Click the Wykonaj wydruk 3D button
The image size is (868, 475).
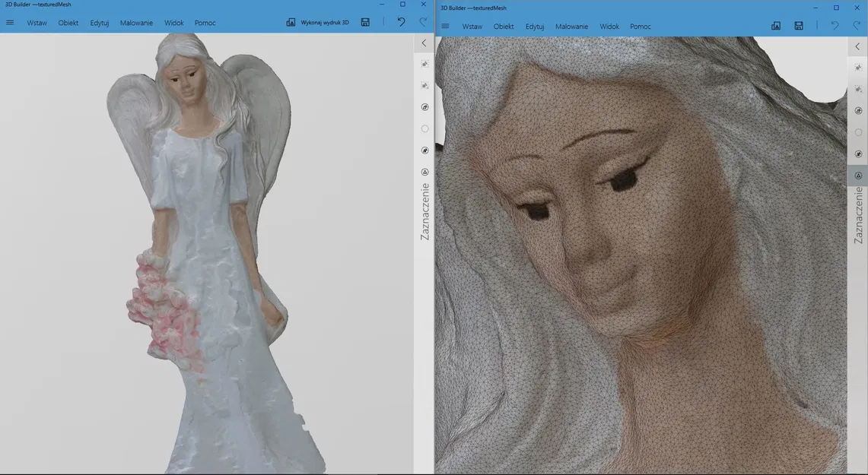coord(320,21)
